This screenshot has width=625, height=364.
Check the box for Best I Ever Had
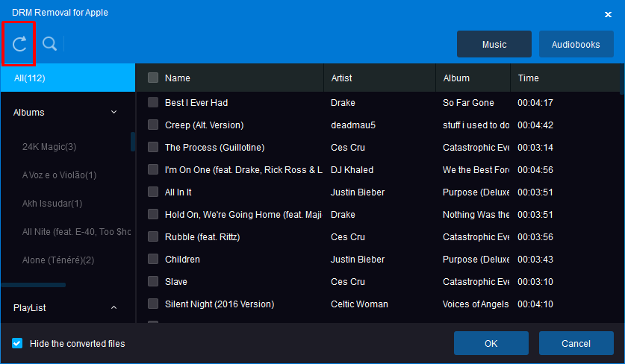[153, 102]
